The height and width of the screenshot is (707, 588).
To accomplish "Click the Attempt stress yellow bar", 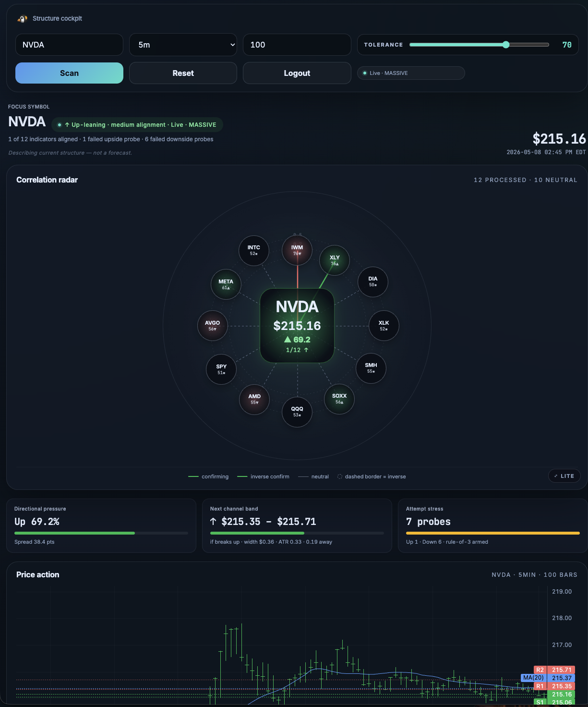I will pos(493,533).
